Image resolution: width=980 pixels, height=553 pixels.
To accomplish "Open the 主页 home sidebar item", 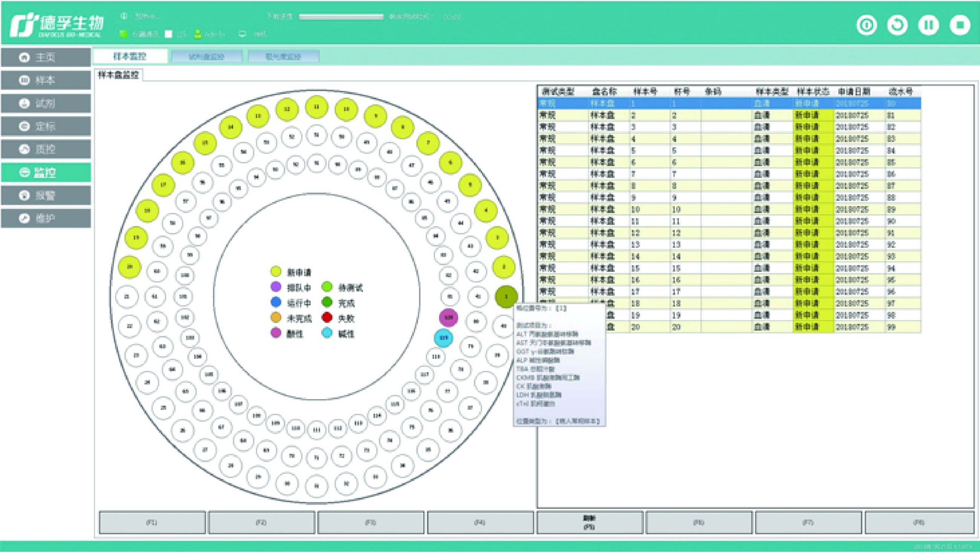I will coord(46,57).
